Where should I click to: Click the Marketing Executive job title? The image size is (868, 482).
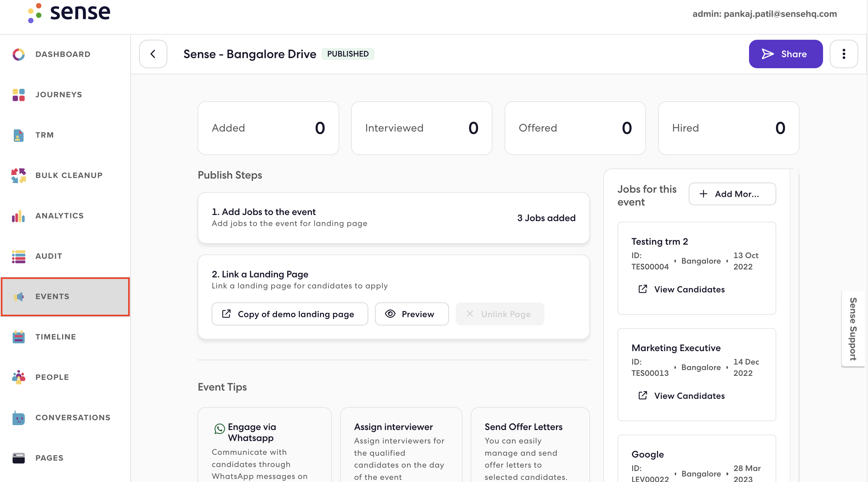(x=676, y=348)
